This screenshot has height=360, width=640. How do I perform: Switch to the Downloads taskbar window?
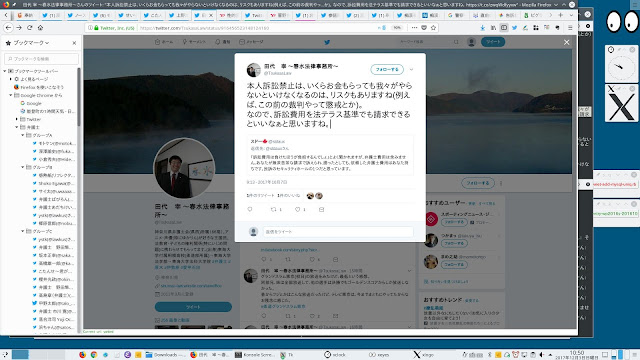[x=166, y=355]
